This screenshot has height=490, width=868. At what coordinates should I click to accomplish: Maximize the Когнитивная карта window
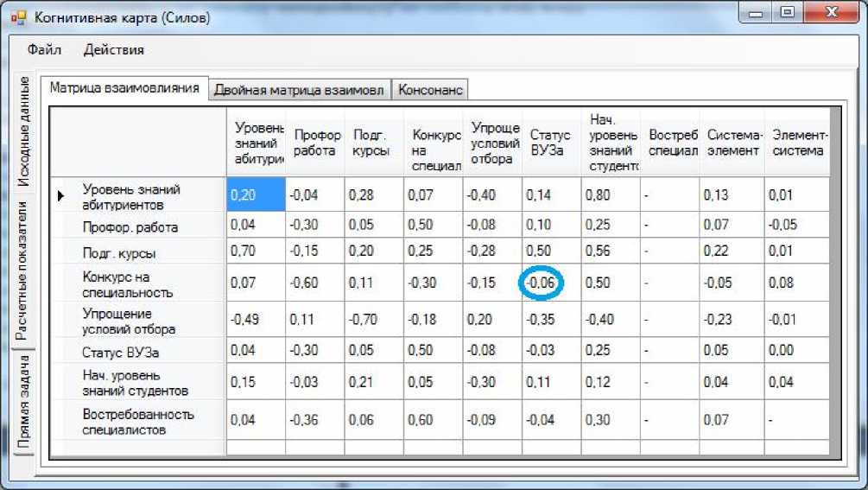[787, 13]
